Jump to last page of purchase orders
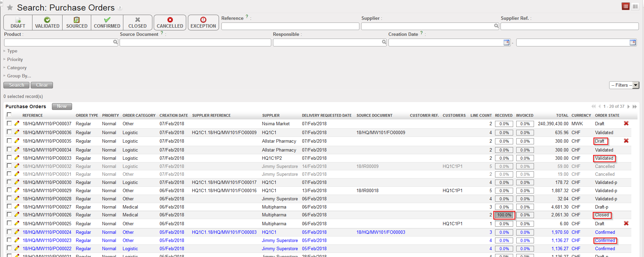This screenshot has height=257, width=644. coord(635,106)
